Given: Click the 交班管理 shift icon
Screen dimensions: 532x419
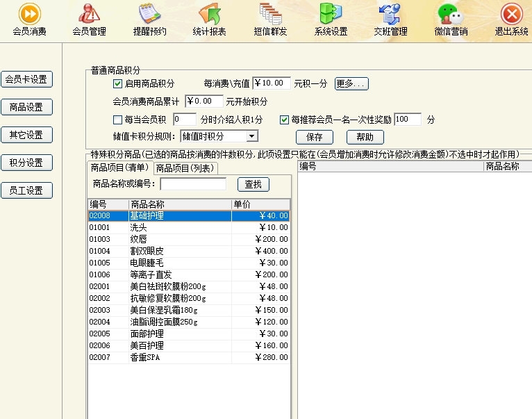Looking at the screenshot, I should pyautogui.click(x=390, y=14).
